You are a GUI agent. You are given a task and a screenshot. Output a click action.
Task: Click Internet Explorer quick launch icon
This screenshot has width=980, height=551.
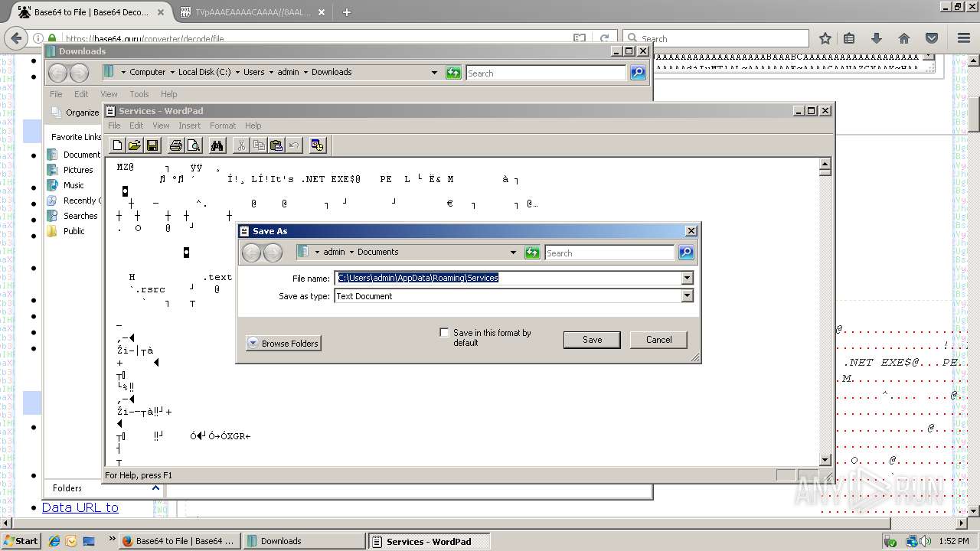[54, 541]
